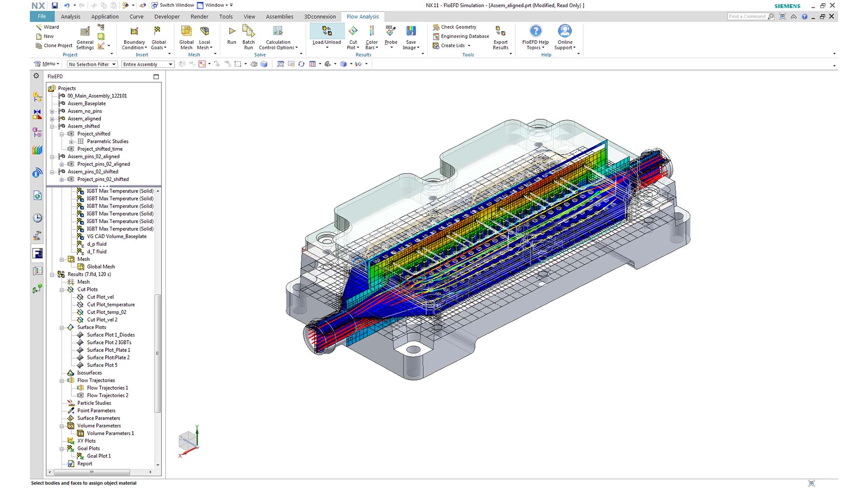Expand the Assem_no_pins tree node
Viewport: 868px width, 488px height.
point(52,111)
